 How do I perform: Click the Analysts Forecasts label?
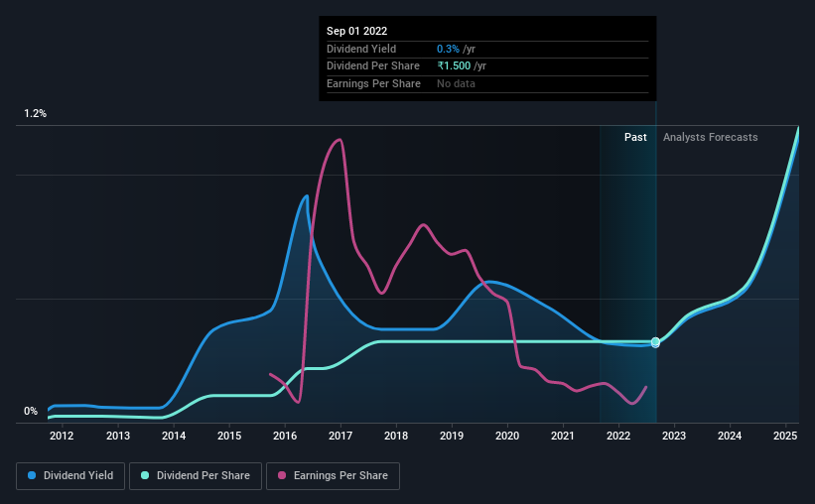(711, 138)
